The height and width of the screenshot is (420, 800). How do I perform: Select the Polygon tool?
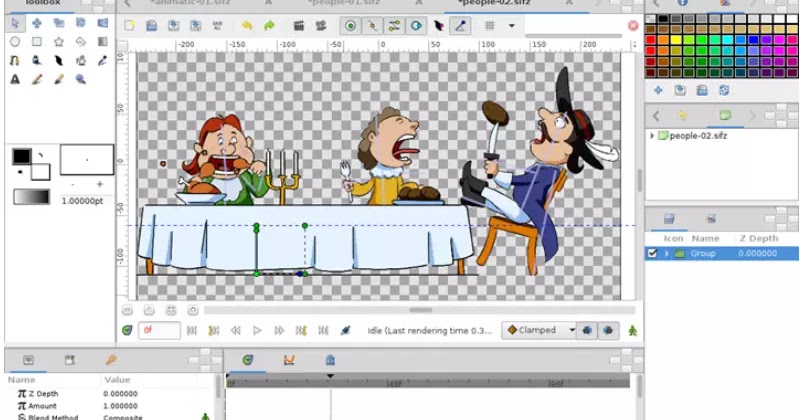point(81,42)
